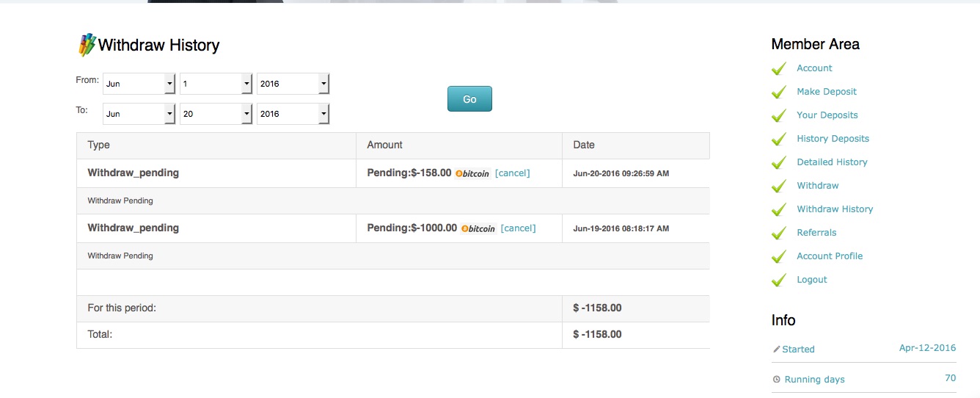The width and height of the screenshot is (980, 398).
Task: Cancel the $-1000.00 pending withdrawal
Action: [518, 228]
